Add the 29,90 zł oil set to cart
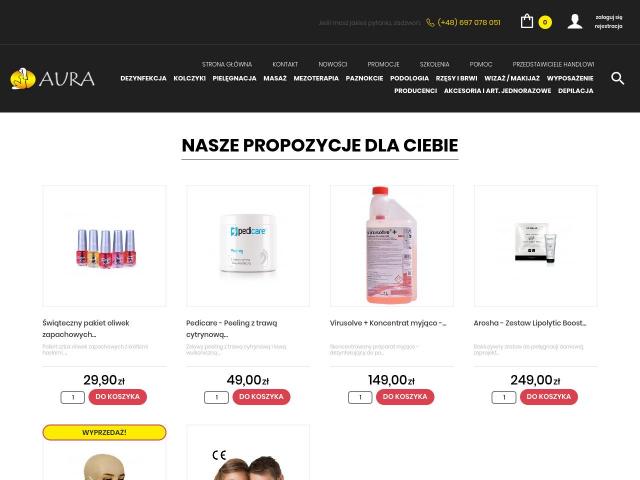 pyautogui.click(x=118, y=397)
